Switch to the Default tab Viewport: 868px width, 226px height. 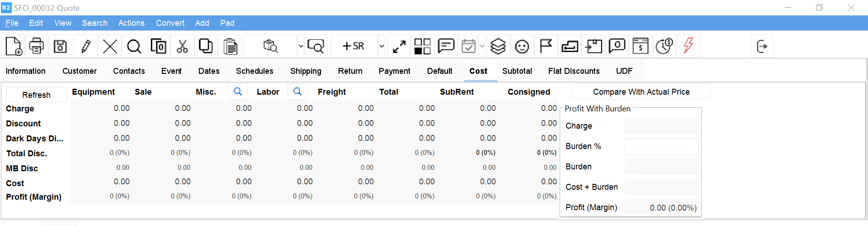coord(439,71)
